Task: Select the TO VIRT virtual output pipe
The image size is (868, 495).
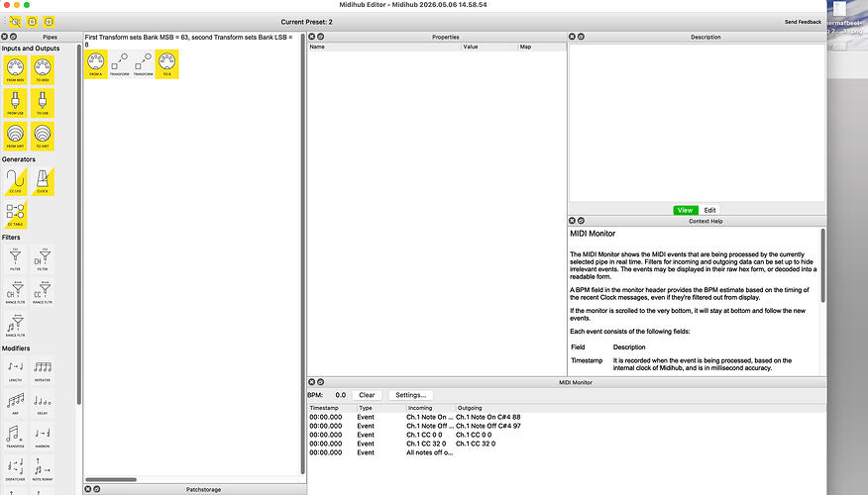Action: pos(43,136)
